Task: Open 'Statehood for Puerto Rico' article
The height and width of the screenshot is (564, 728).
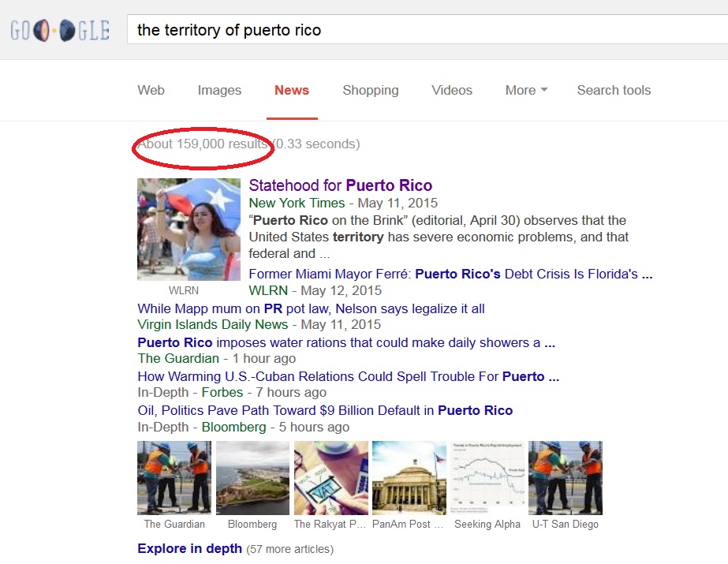Action: (x=340, y=185)
